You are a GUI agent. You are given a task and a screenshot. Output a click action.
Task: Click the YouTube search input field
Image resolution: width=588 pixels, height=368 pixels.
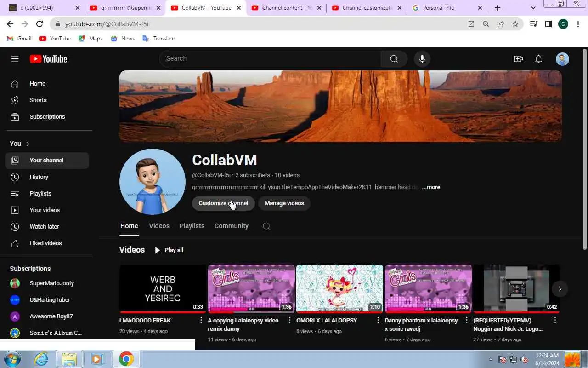[x=270, y=58]
